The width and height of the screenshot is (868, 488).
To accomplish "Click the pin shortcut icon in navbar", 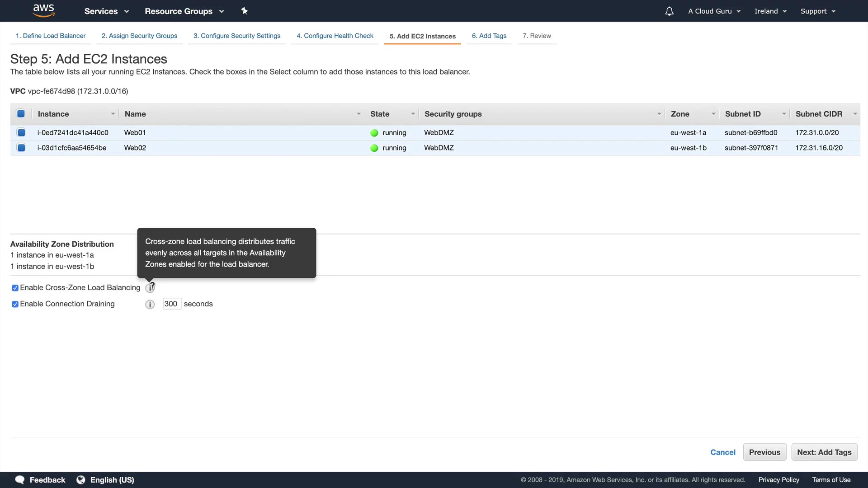I will (244, 11).
